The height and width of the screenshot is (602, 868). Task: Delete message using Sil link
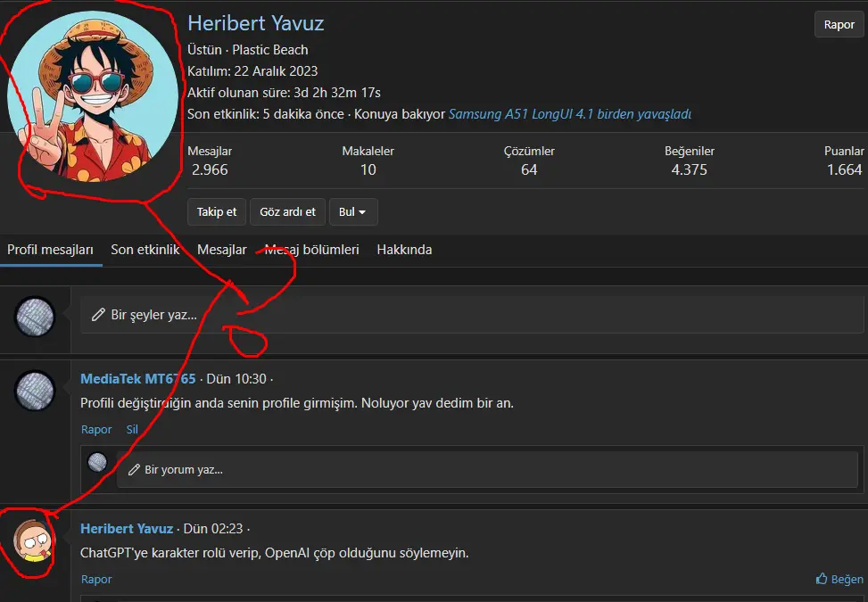tap(132, 429)
